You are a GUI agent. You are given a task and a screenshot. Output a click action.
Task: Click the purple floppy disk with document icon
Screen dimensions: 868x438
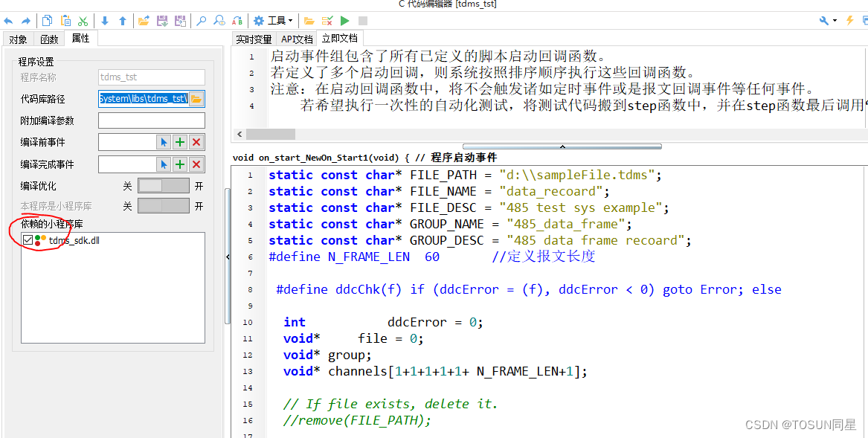(x=180, y=21)
